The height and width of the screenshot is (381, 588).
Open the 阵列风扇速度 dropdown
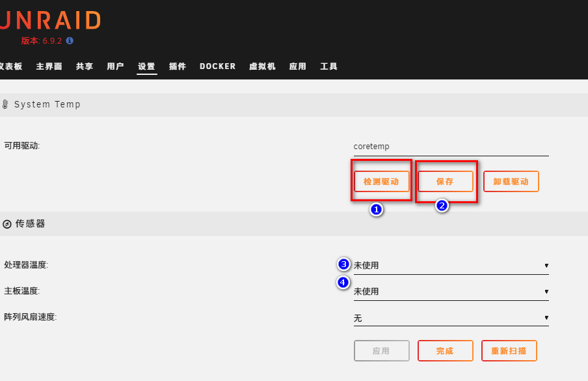click(x=451, y=318)
